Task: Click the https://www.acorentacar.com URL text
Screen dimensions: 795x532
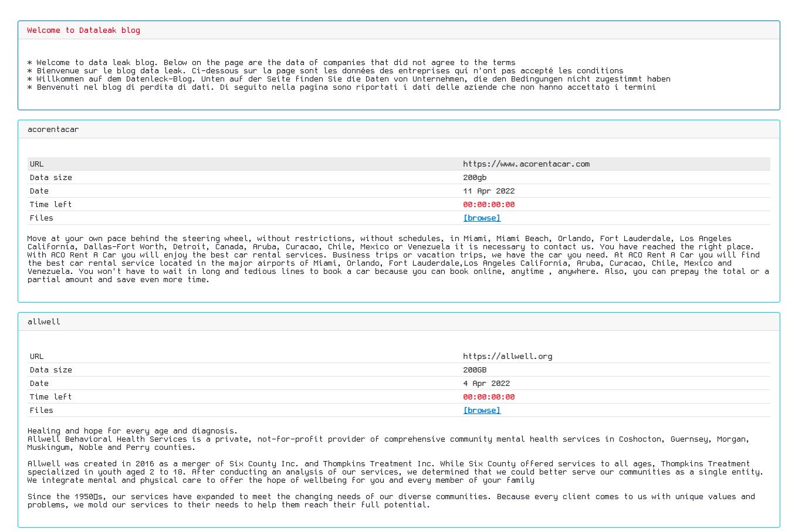Action: click(x=526, y=164)
